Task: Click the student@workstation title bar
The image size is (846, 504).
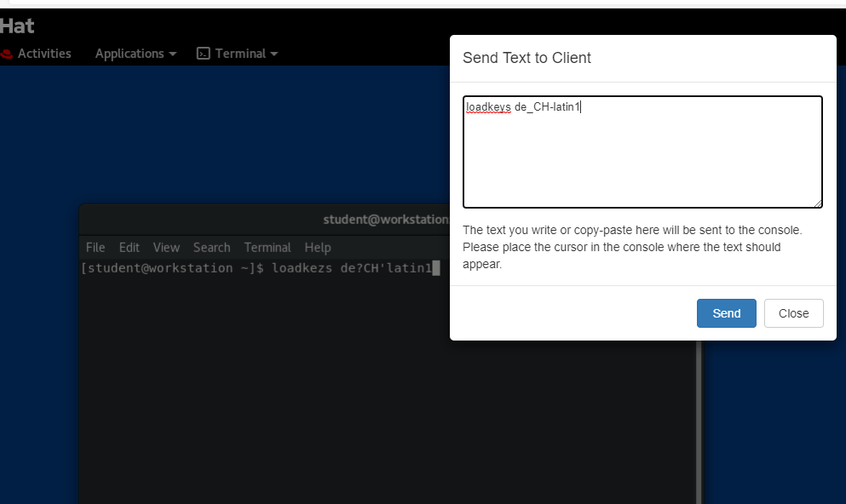Action: (385, 219)
